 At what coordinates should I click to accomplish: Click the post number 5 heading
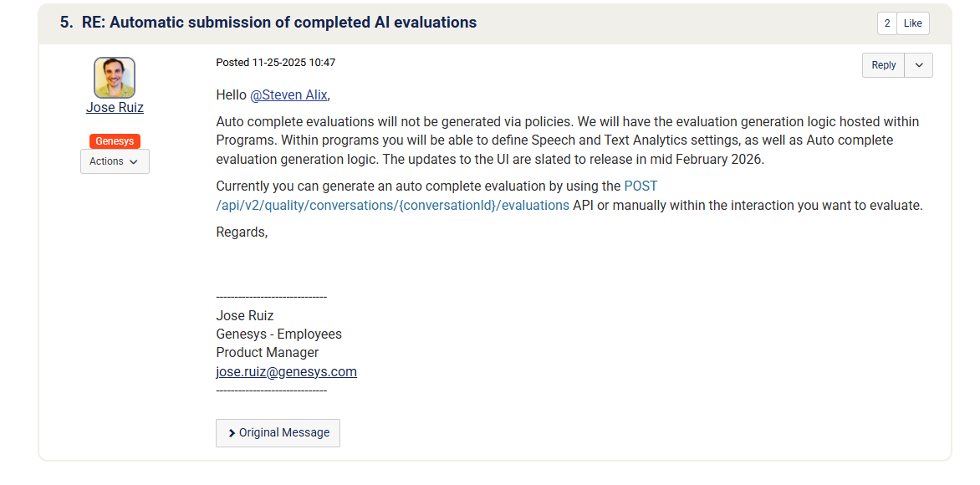[x=66, y=23]
